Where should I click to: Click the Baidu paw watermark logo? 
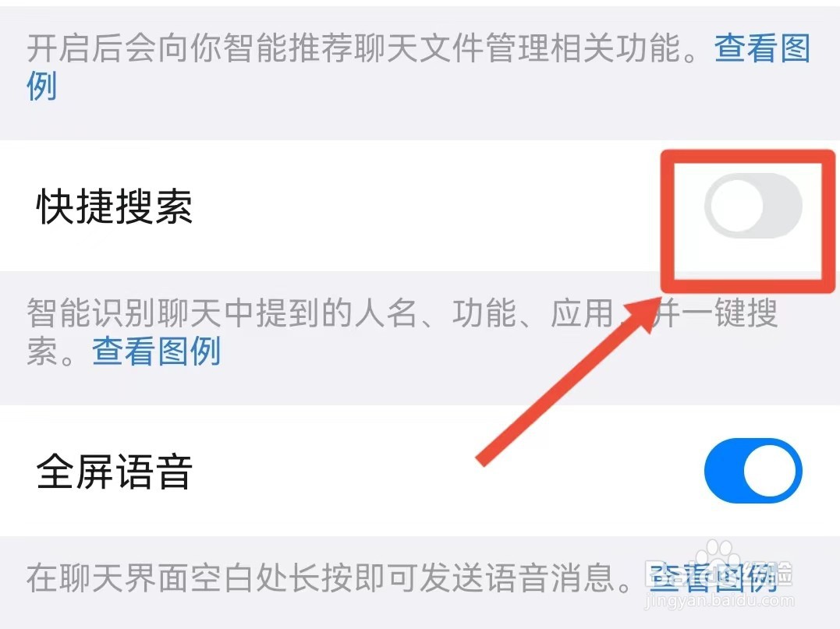tap(718, 554)
